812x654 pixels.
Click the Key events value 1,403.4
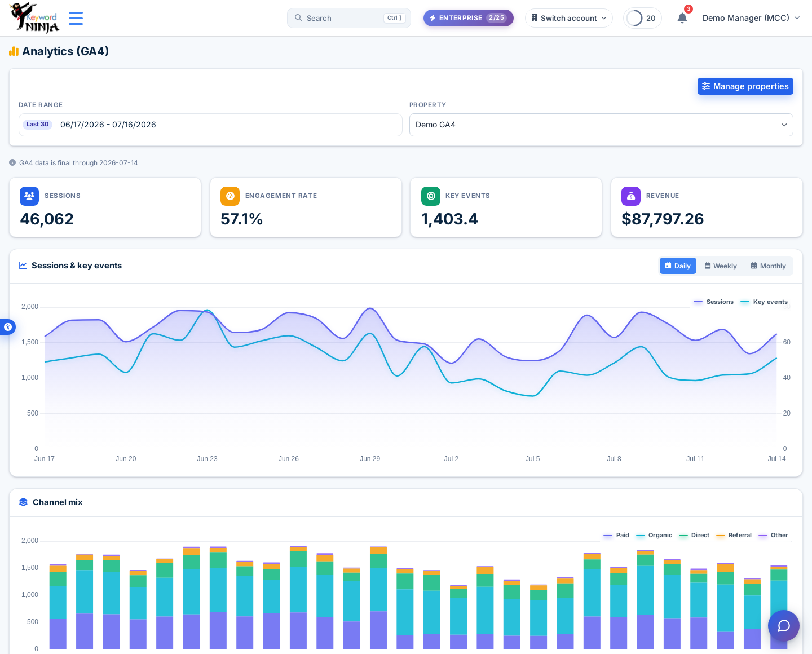(449, 219)
